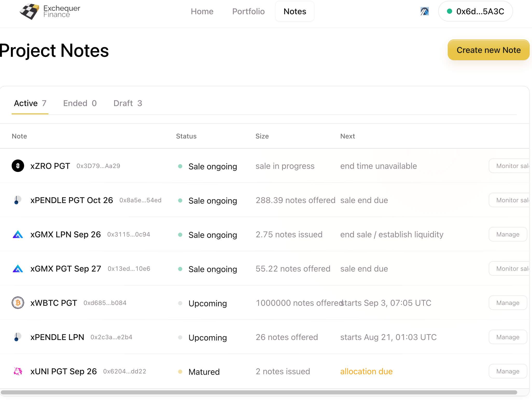Switch to the Active notes tab

point(30,103)
